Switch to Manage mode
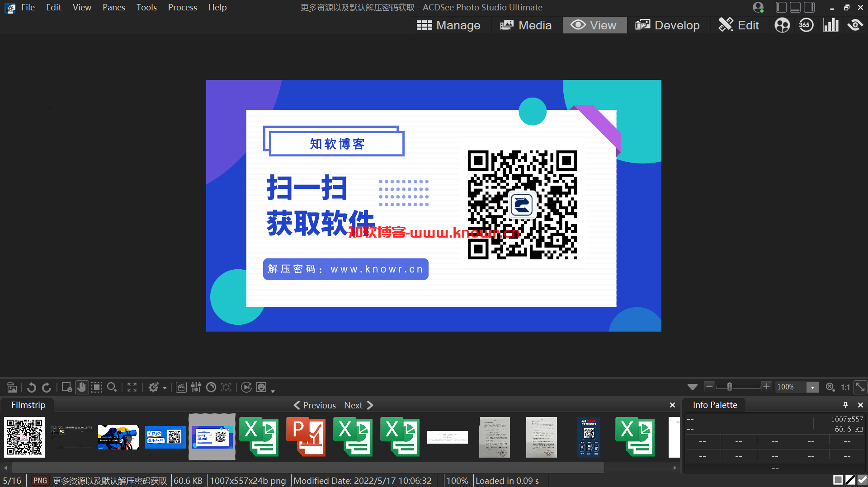This screenshot has height=487, width=868. [x=448, y=25]
